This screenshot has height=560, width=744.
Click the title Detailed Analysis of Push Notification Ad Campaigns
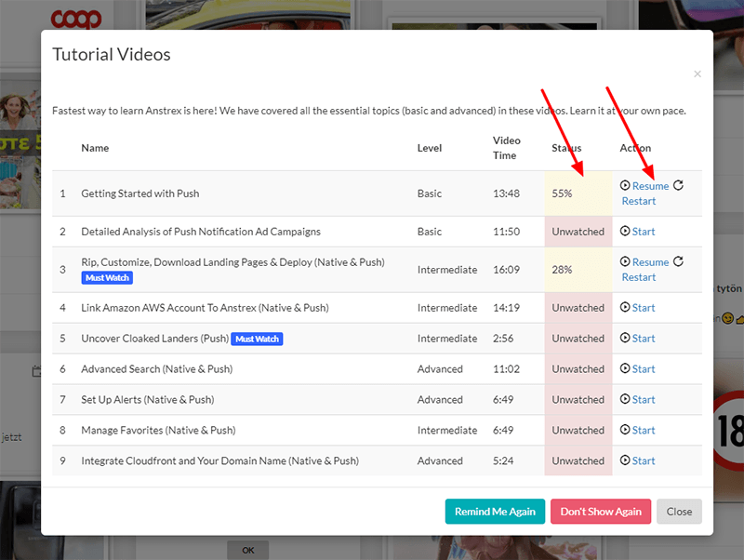click(x=201, y=232)
